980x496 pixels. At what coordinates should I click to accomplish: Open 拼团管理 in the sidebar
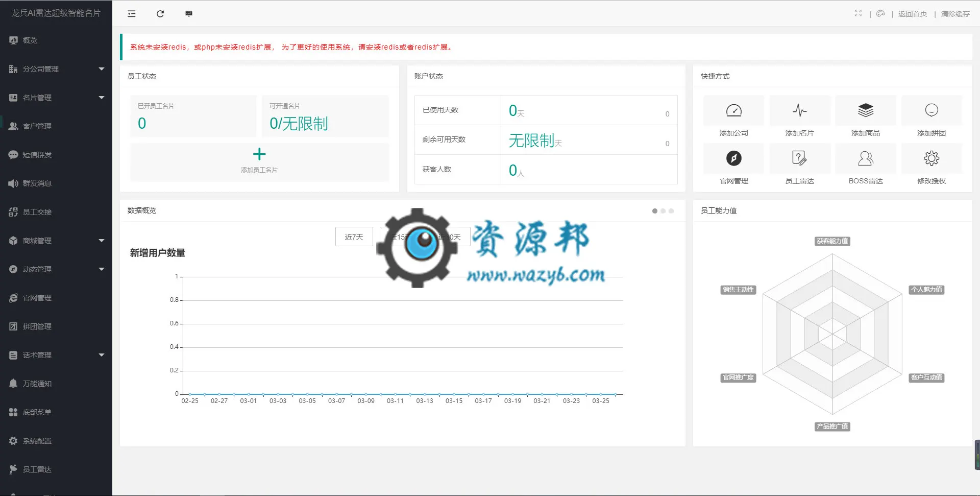[x=56, y=326]
